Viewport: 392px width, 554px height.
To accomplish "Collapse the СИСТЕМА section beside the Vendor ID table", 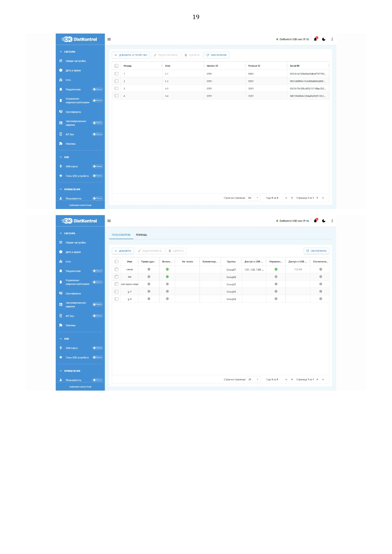I will click(61, 52).
